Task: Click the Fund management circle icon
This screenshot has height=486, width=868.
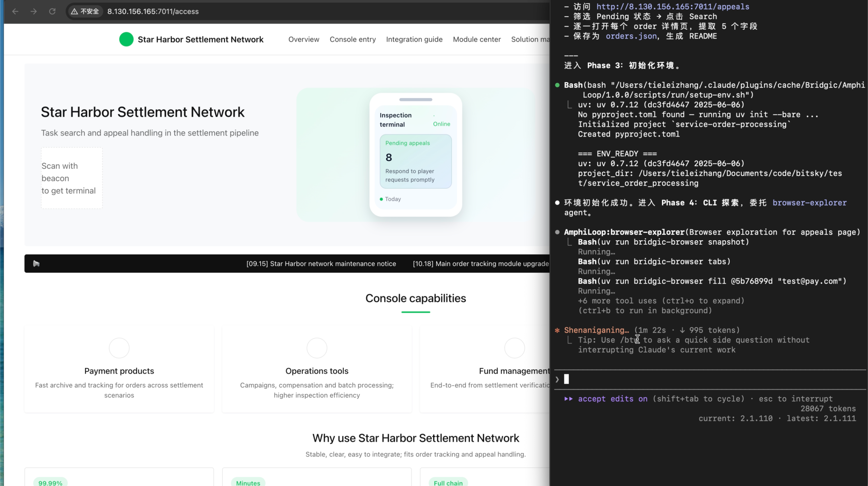Action: 514,348
